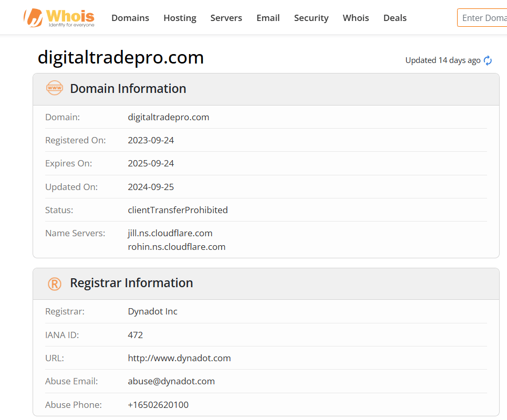Screen dimensions: 507x420
Task: Open the Security menu
Action: (x=311, y=18)
